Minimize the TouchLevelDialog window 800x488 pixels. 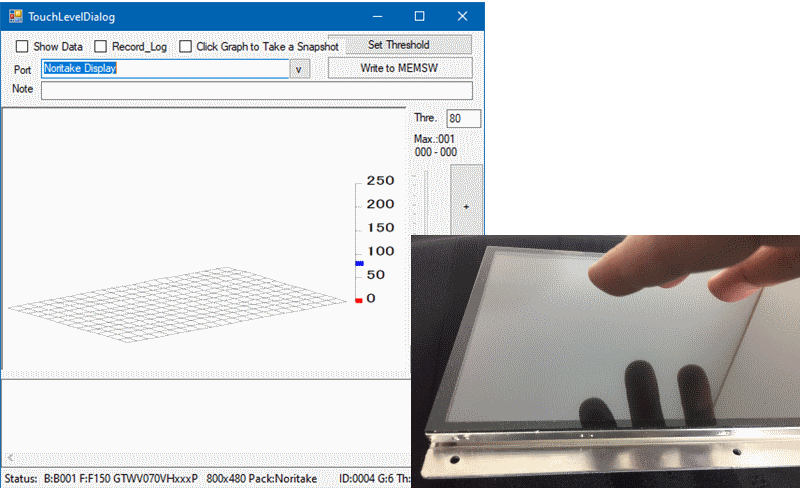point(377,16)
